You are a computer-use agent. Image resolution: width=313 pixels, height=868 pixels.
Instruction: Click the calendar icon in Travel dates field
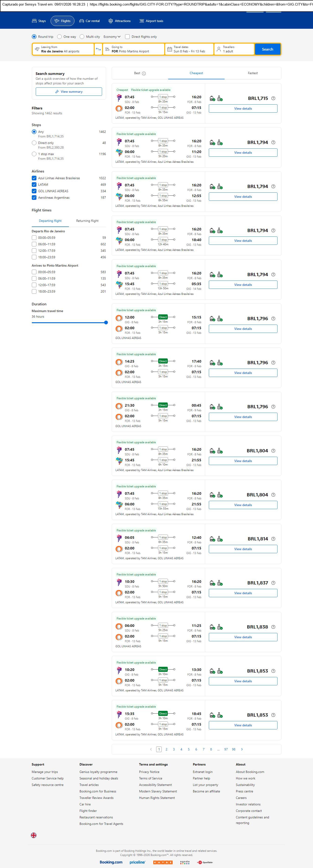coord(170,49)
